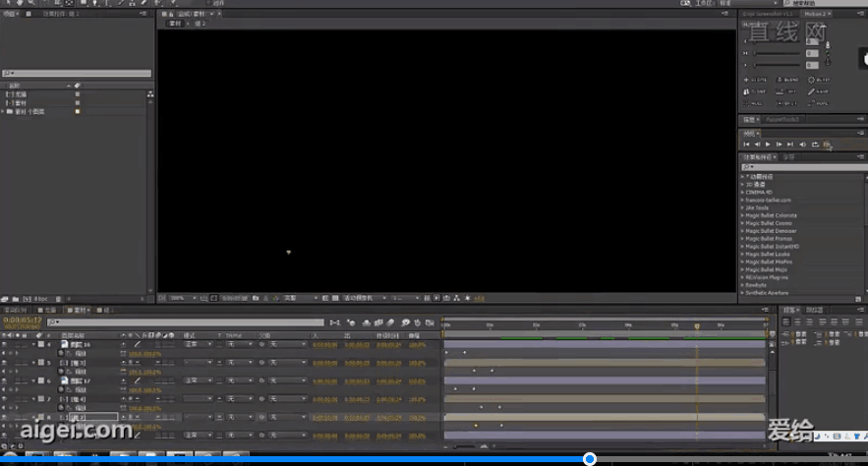Click the play button in the Preview panel
Image resolution: width=868 pixels, height=466 pixels.
point(768,145)
